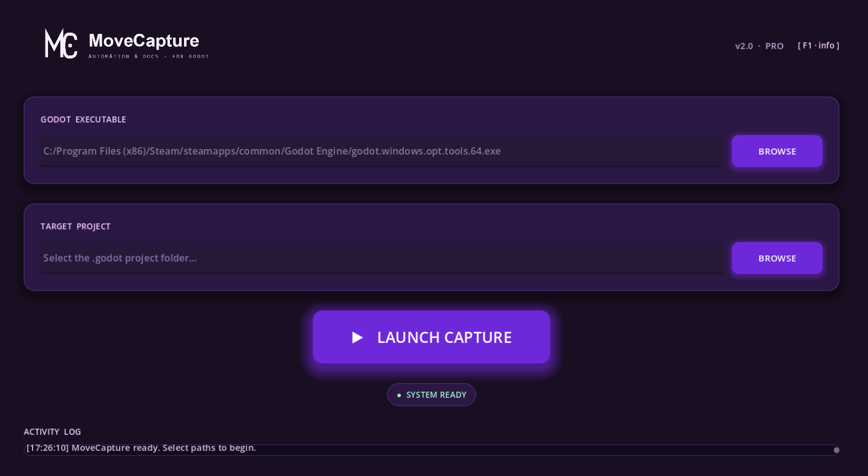Click the Activity Log heading
Viewport: 868px width, 476px height.
[x=52, y=432]
